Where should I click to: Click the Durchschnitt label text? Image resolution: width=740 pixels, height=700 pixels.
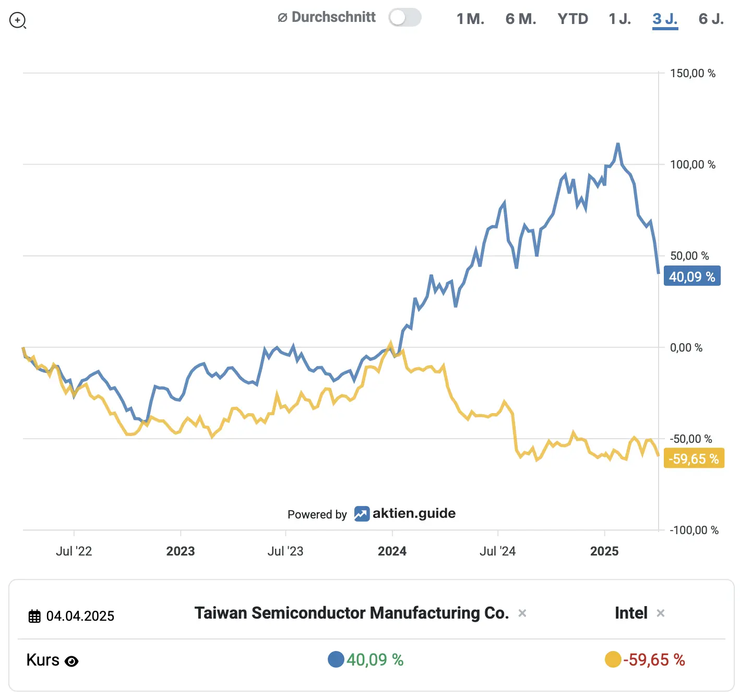coord(333,17)
